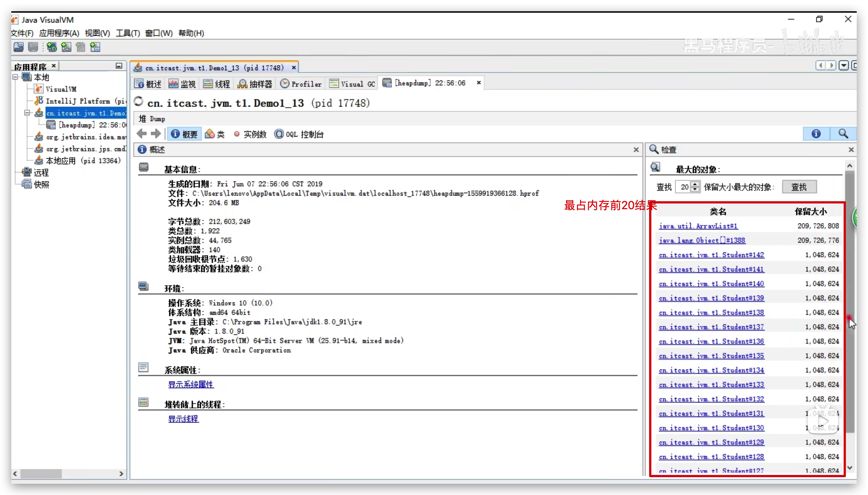This screenshot has height=495, width=868.
Task: Open the load snapshot toolbar icon
Action: coord(18,47)
